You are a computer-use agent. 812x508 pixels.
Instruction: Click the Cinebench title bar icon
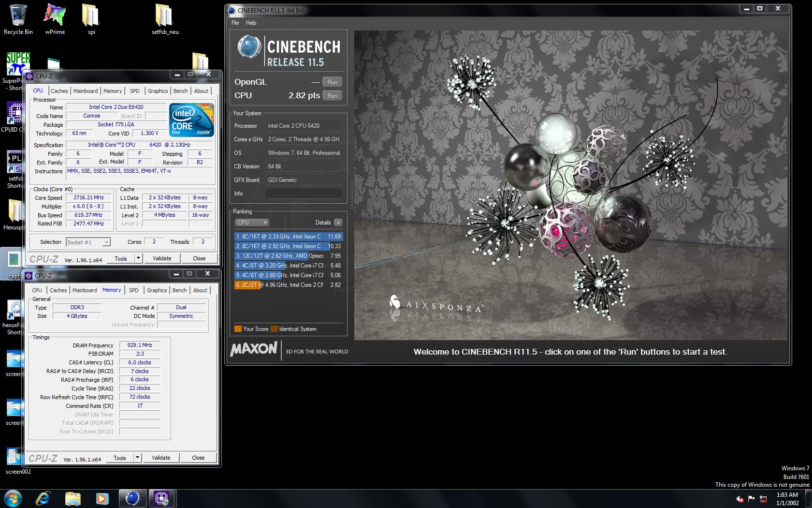[232, 10]
